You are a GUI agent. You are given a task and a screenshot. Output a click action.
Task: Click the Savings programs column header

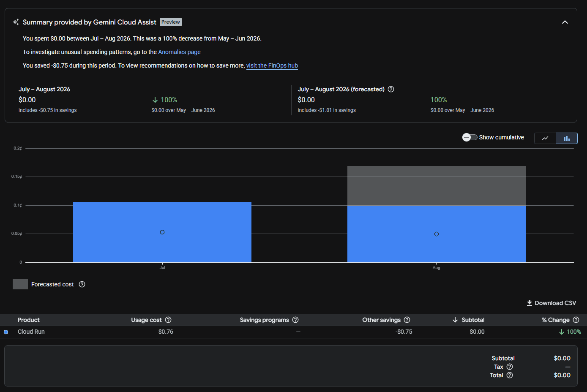(265, 320)
